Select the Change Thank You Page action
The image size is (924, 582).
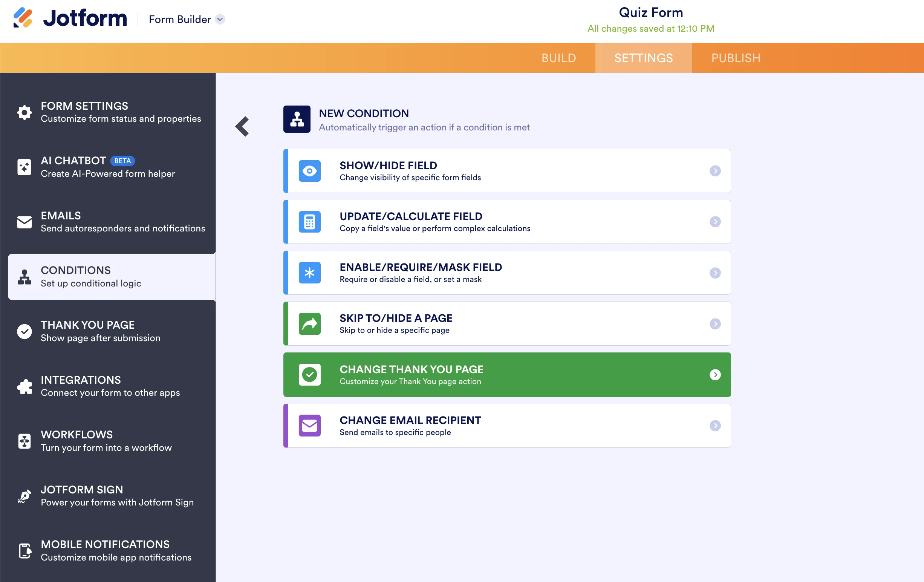coord(506,375)
